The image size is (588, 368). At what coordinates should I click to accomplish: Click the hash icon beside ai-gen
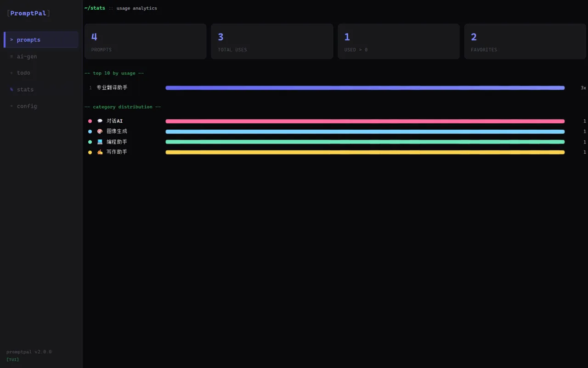(11, 56)
